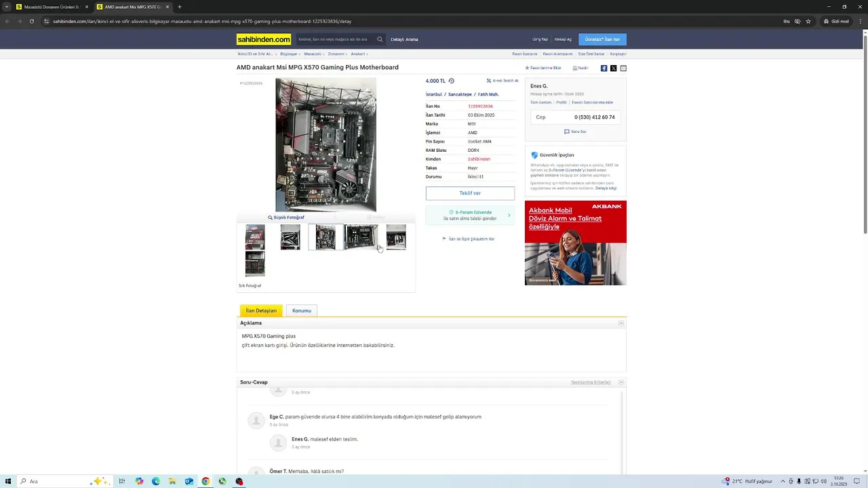The image size is (868, 488).
Task: Open the Karşılaştır link
Action: (618, 54)
